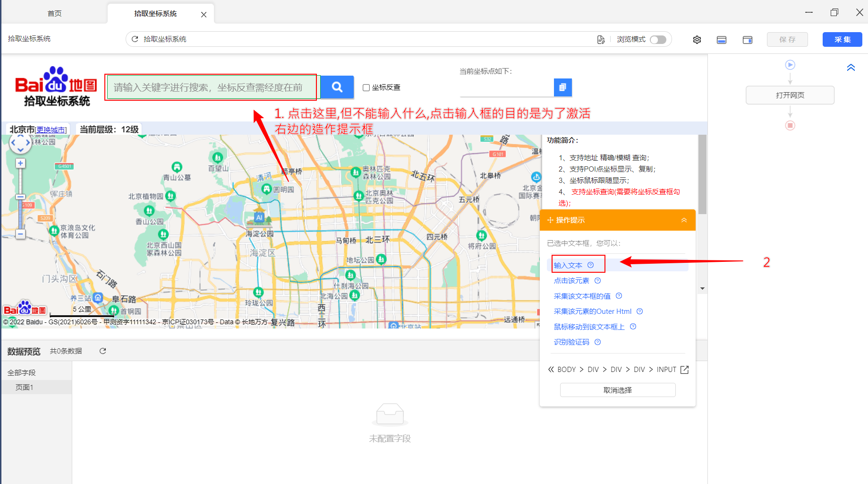
Task: Click help icon next to 点击该元素
Action: pyautogui.click(x=598, y=280)
